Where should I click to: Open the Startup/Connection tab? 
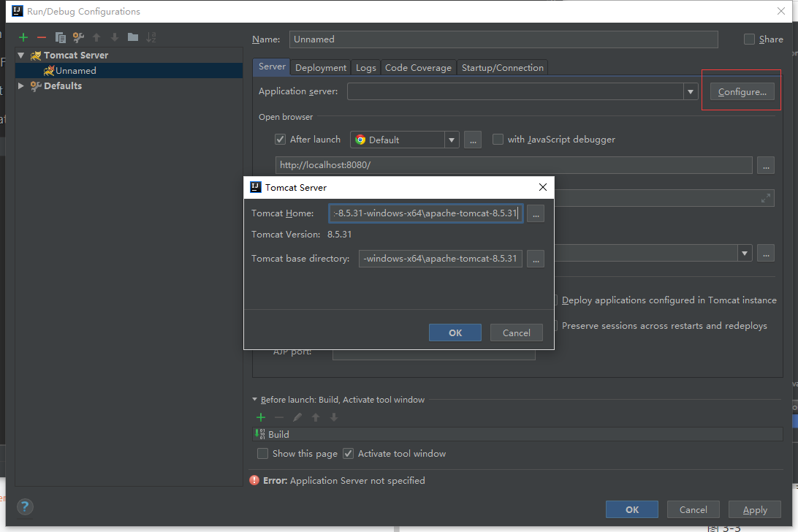tap(502, 68)
